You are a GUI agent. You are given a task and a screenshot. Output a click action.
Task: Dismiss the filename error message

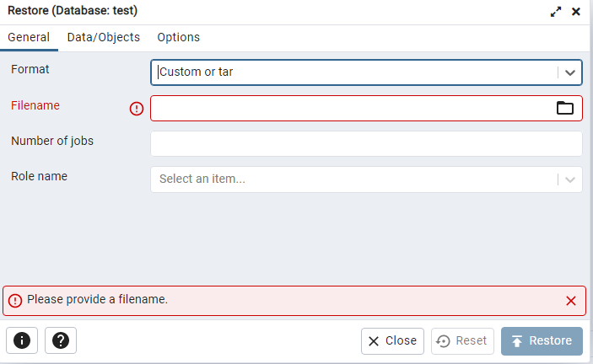click(571, 300)
